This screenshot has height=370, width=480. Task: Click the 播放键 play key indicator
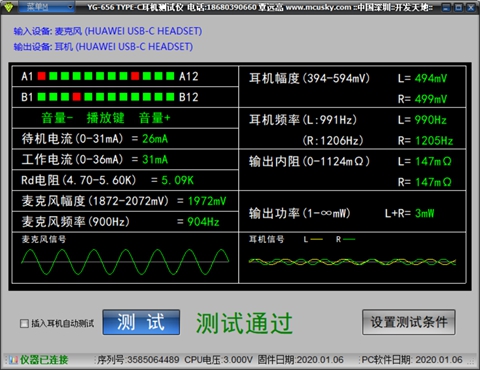tap(105, 118)
